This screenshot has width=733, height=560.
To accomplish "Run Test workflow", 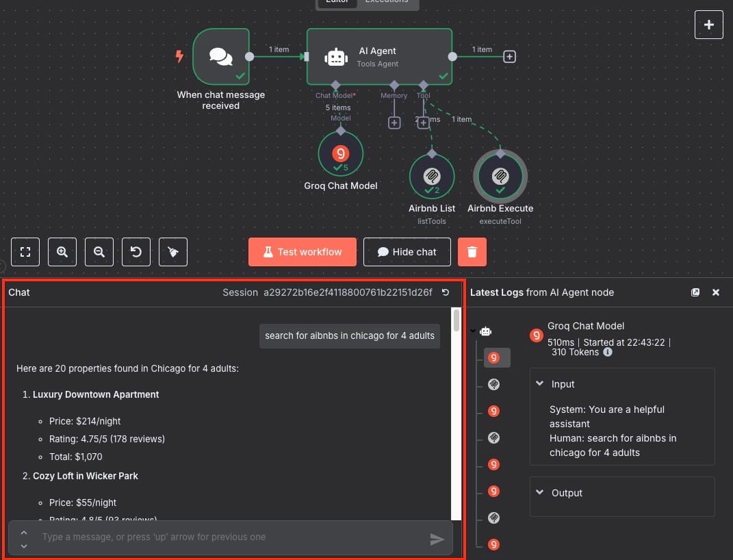I will tap(302, 252).
